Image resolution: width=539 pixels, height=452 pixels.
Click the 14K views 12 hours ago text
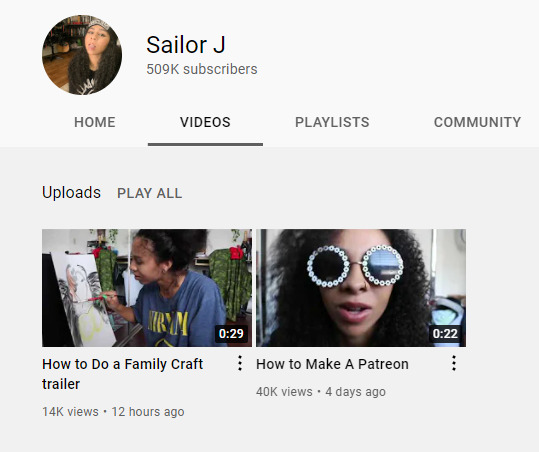[x=113, y=412]
